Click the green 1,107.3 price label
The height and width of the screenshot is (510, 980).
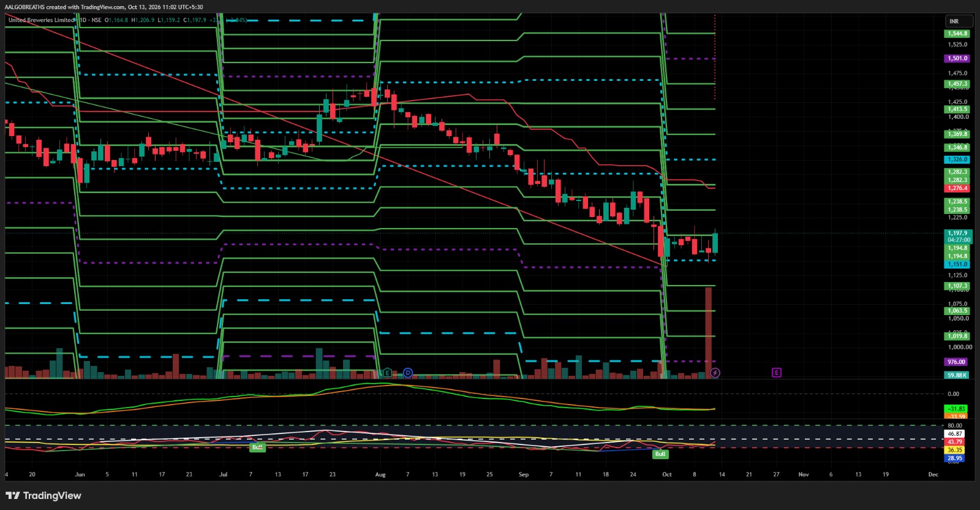(x=957, y=286)
